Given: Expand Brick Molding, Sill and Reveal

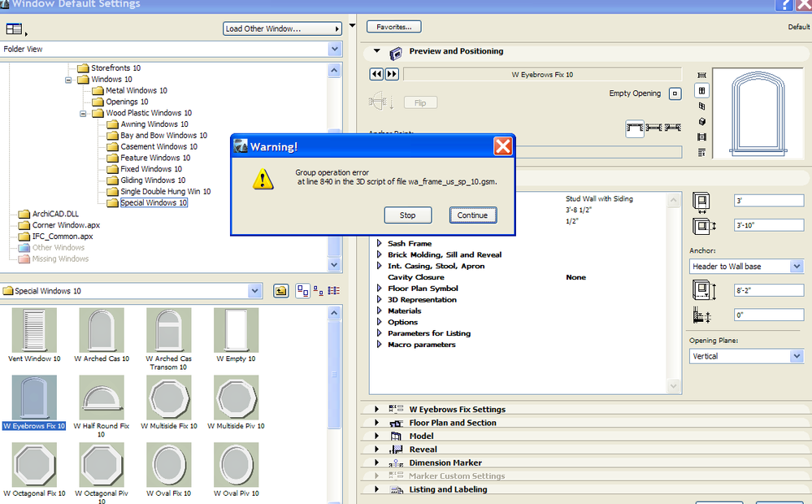Looking at the screenshot, I should [x=379, y=254].
